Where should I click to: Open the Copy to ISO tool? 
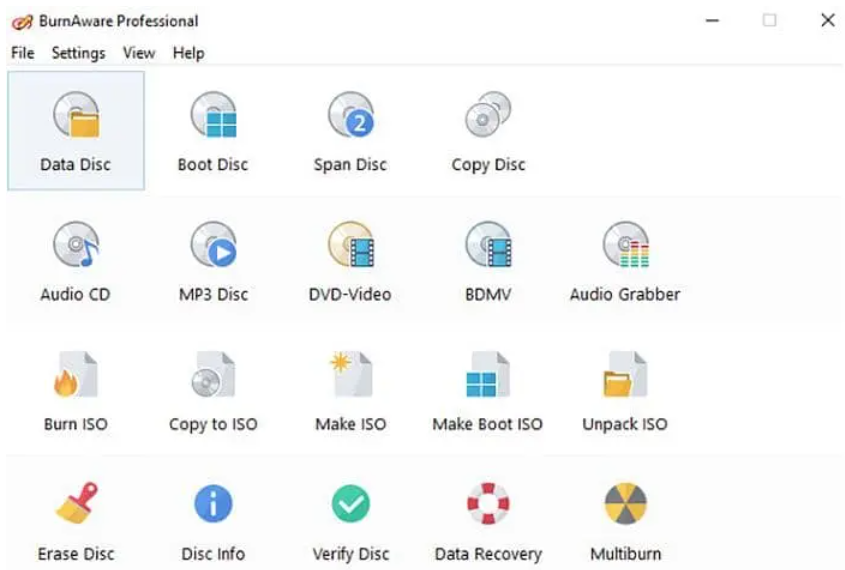pos(213,391)
